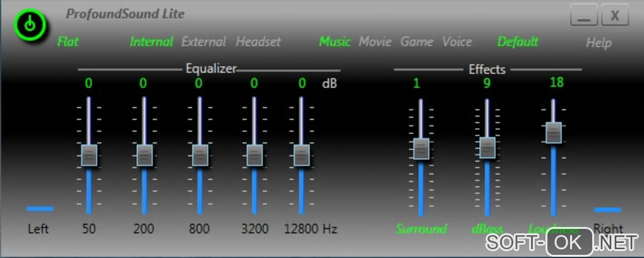Click the Surround effect slider handle
Viewport: 644px width, 258px height.
point(421,149)
